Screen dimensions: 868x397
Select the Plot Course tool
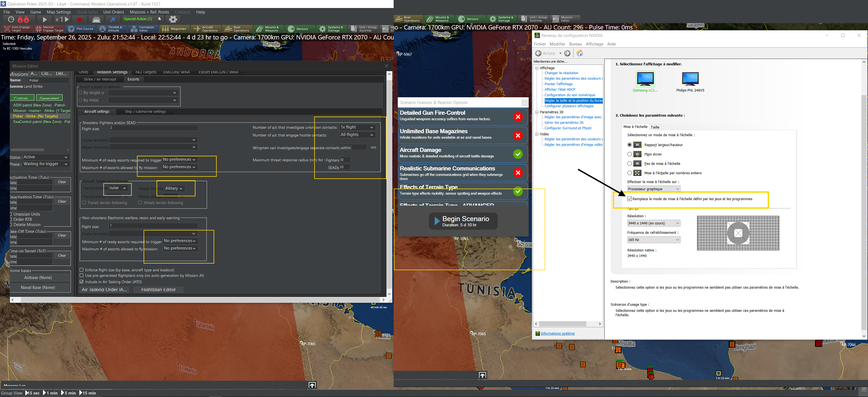click(80, 29)
